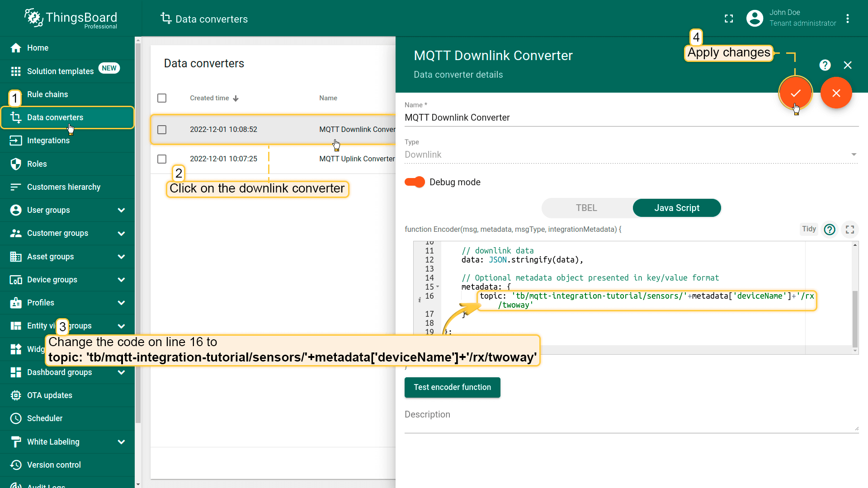Expand the Device groups section
The image size is (868, 488).
121,280
